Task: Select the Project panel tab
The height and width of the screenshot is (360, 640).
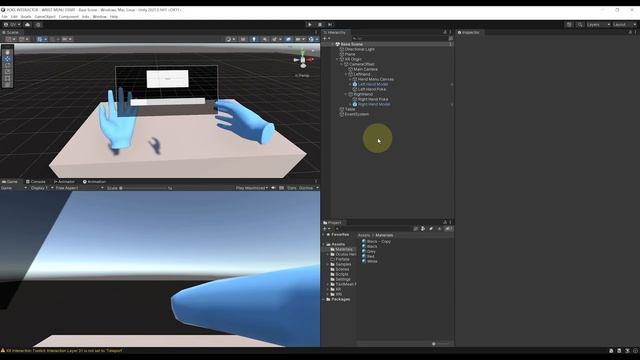Action: coord(332,222)
